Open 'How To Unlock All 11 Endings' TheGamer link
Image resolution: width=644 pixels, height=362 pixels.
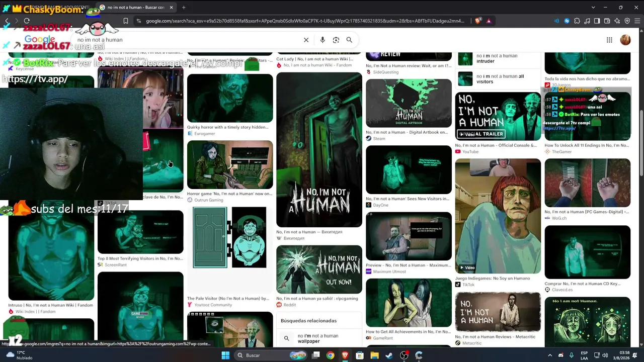click(587, 145)
